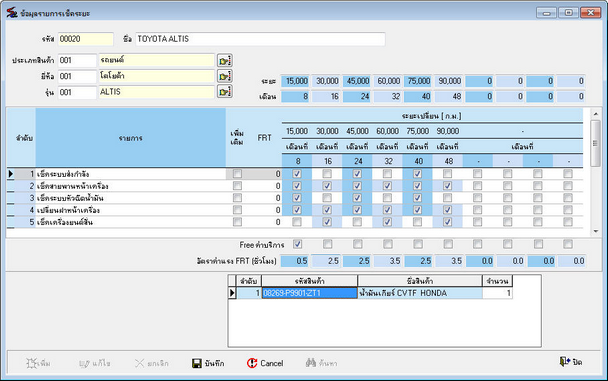Screen dimensions: 608x381
Task: Toggle Free ค่าบริการ checkbox under first column
Action: pyautogui.click(x=297, y=244)
